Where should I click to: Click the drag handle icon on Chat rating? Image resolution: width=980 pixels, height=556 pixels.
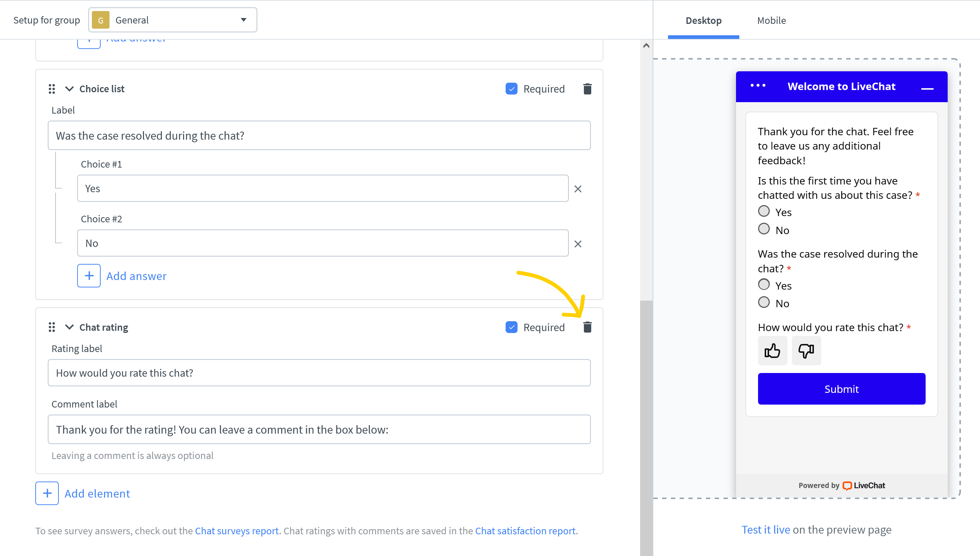tap(53, 327)
